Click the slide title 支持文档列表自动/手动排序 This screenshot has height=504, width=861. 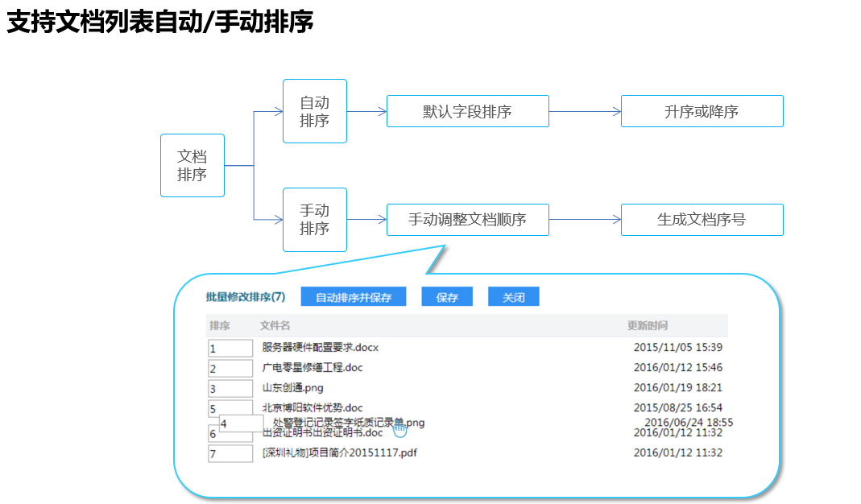coord(159,23)
